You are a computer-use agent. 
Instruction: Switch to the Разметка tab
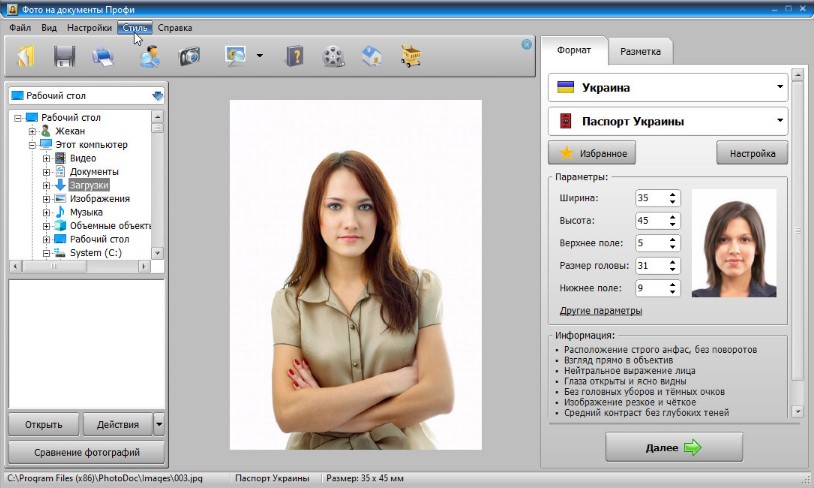(640, 50)
